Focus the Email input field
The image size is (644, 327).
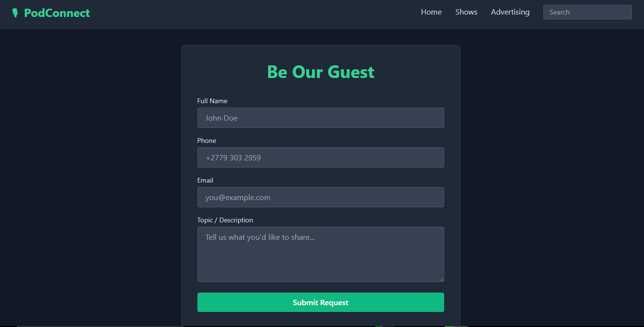(320, 197)
